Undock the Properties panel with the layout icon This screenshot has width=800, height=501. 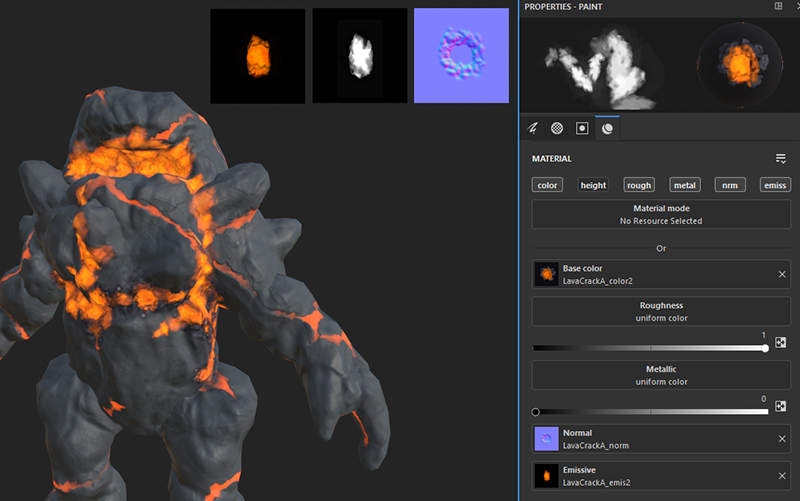tap(778, 6)
